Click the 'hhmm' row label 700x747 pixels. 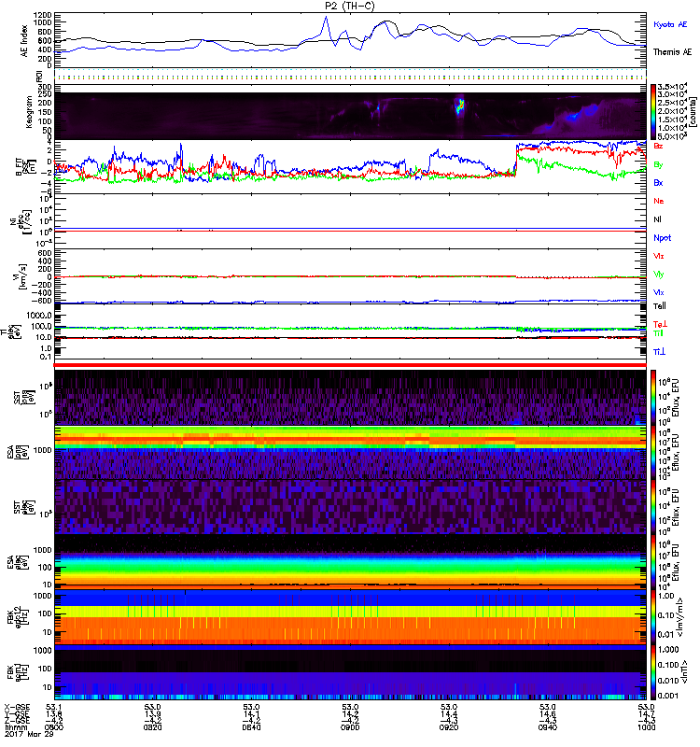pyautogui.click(x=14, y=727)
